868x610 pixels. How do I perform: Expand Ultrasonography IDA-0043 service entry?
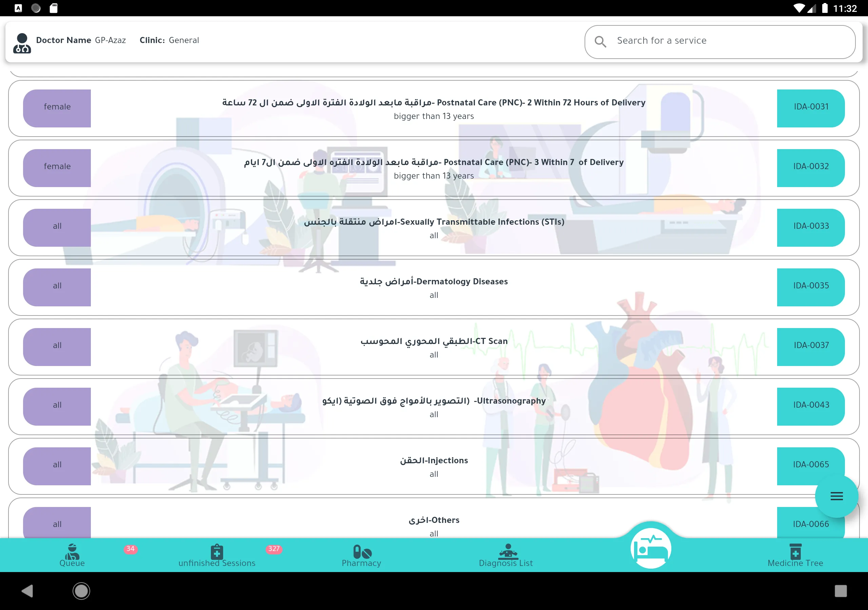click(433, 407)
